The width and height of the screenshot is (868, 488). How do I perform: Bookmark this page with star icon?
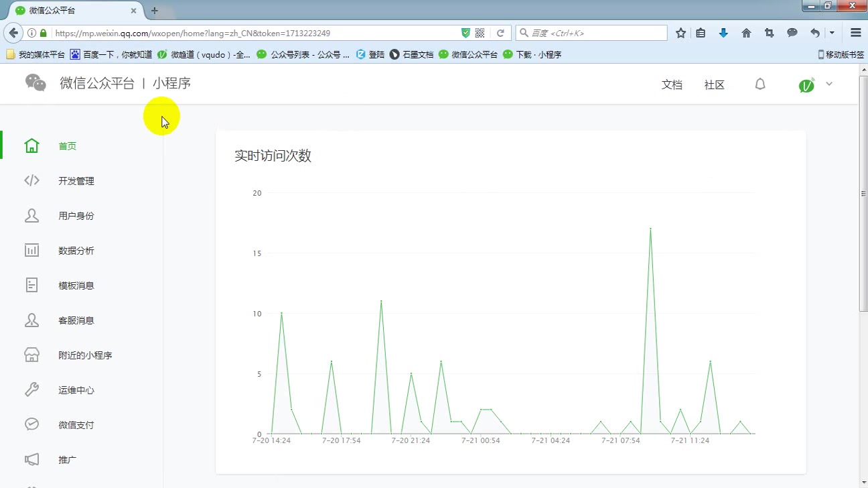coord(680,33)
